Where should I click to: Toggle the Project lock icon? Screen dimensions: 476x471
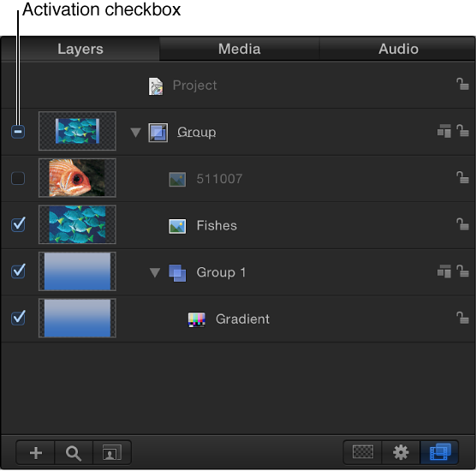(x=462, y=84)
